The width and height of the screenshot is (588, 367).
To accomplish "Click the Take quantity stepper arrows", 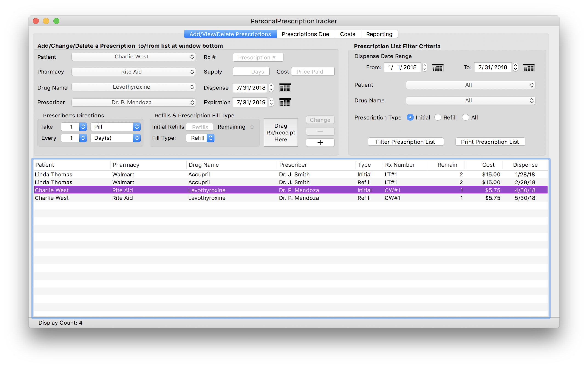I will (x=83, y=127).
